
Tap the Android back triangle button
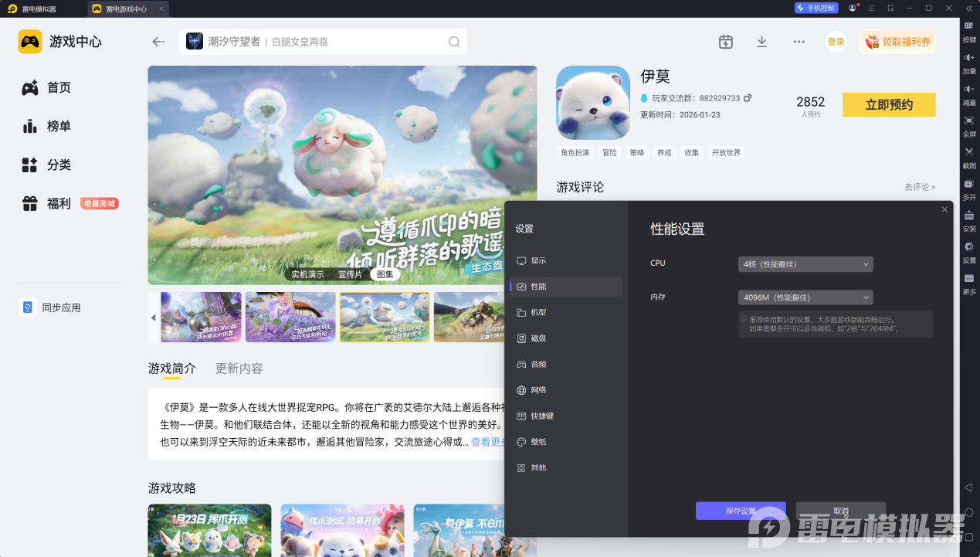point(968,487)
